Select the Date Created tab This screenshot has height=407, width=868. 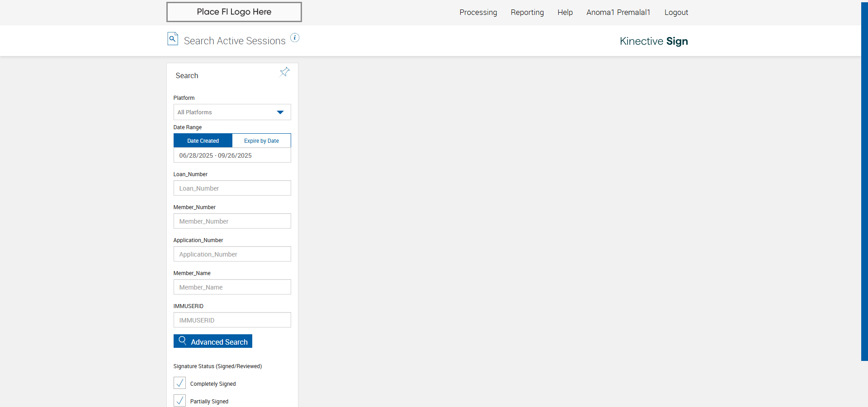[x=203, y=140]
